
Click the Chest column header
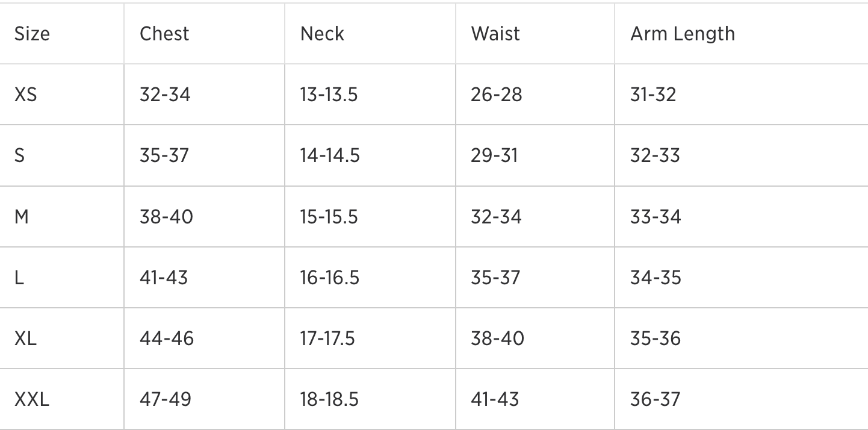(x=164, y=34)
